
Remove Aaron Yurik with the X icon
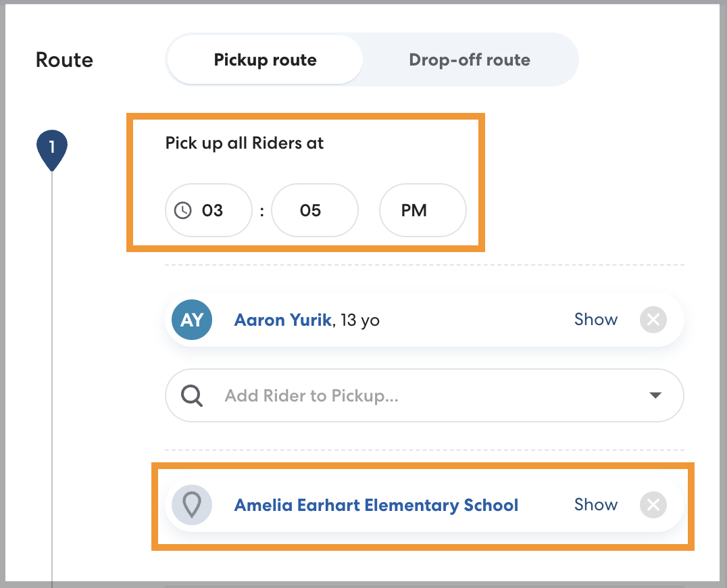[x=653, y=320]
